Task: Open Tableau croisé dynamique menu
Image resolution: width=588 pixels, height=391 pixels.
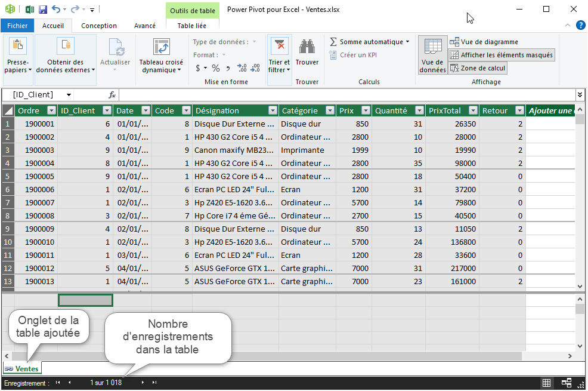Action: pos(161,56)
